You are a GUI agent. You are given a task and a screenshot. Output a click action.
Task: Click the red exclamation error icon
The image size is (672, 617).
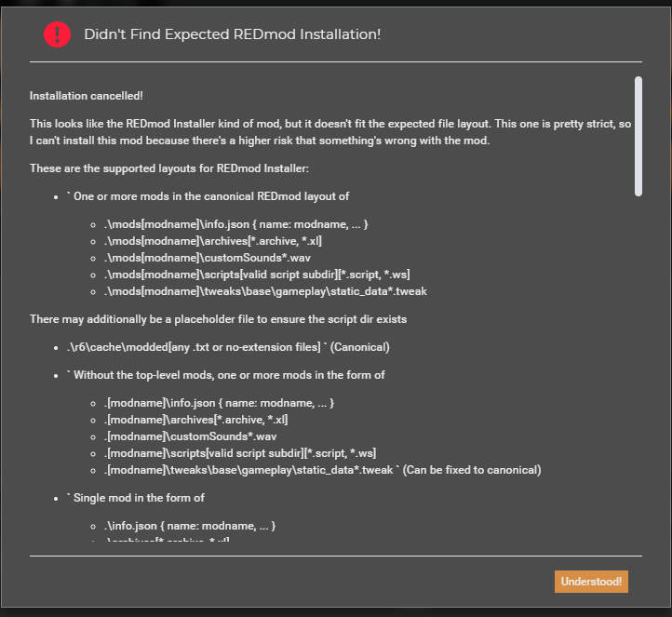pos(56,34)
